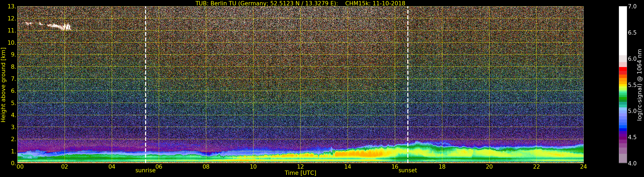Click the height axis tick '0.'

(13, 163)
